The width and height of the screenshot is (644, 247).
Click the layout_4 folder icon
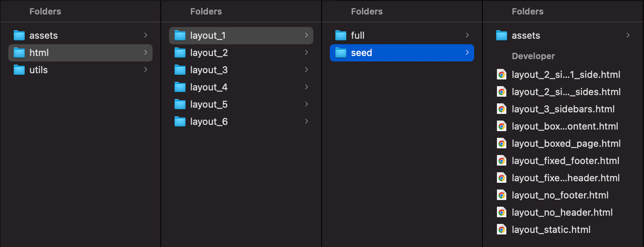tap(180, 87)
